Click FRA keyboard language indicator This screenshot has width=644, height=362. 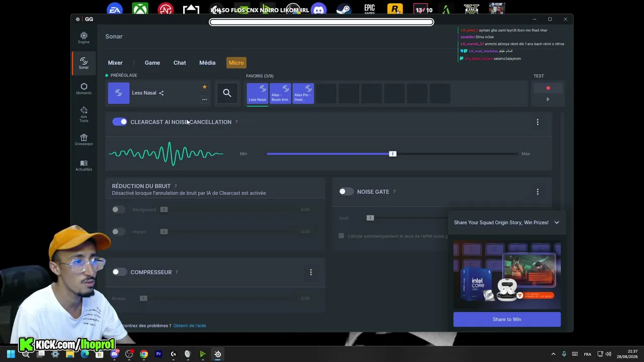[x=588, y=354]
